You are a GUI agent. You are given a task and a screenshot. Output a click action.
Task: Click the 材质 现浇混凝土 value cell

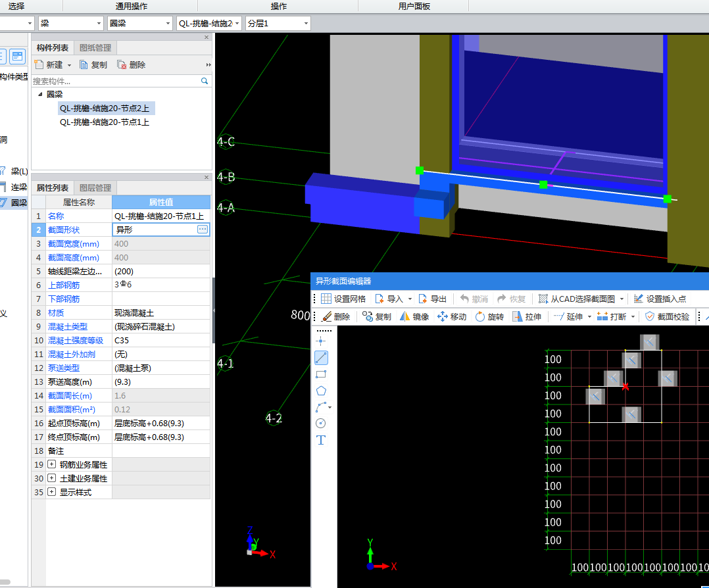tap(161, 312)
